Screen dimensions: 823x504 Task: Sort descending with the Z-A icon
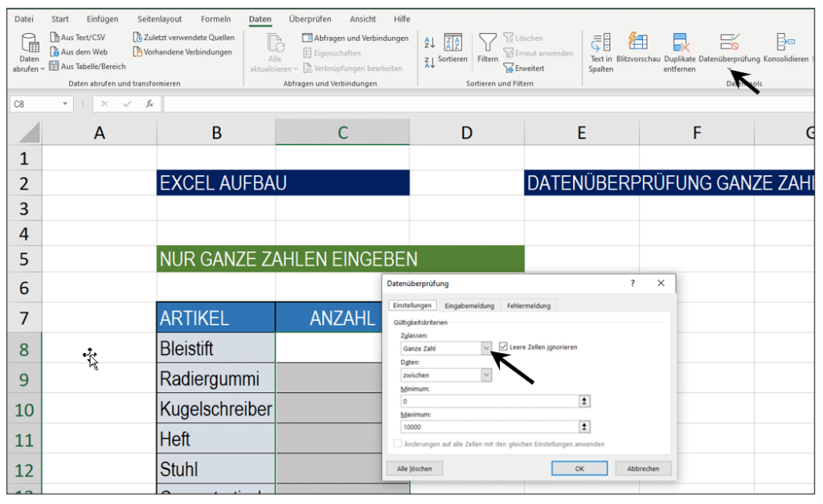click(x=429, y=63)
